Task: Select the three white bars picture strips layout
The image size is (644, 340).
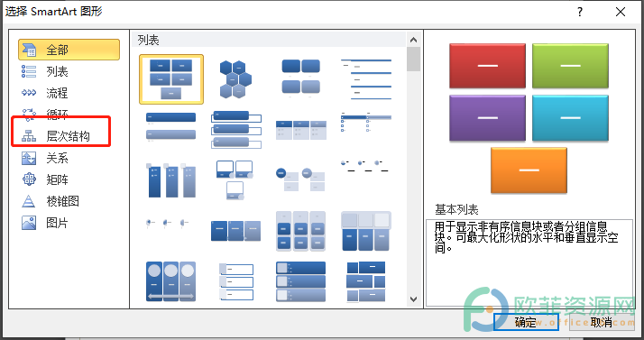Action: coord(236,281)
